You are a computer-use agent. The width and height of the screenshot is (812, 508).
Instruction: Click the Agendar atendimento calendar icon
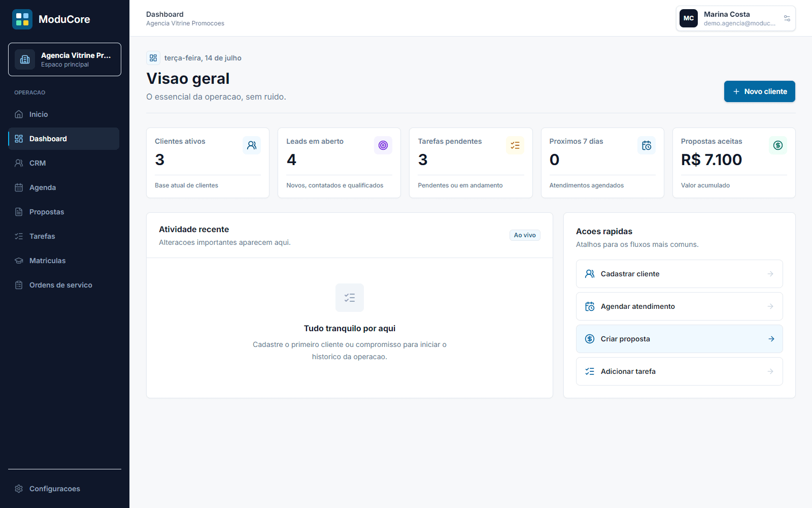point(590,306)
